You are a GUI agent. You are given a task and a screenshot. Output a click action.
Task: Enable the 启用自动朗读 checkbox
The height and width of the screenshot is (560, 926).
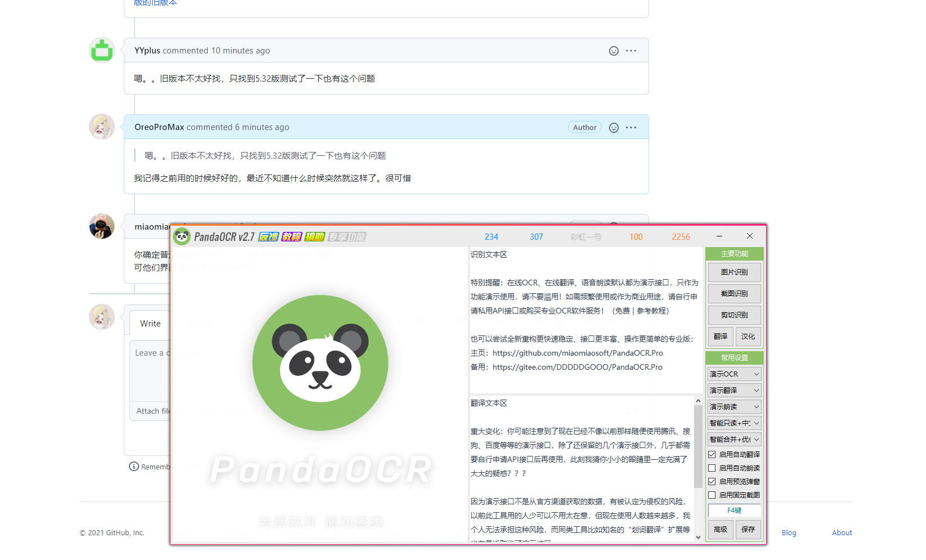pyautogui.click(x=712, y=468)
